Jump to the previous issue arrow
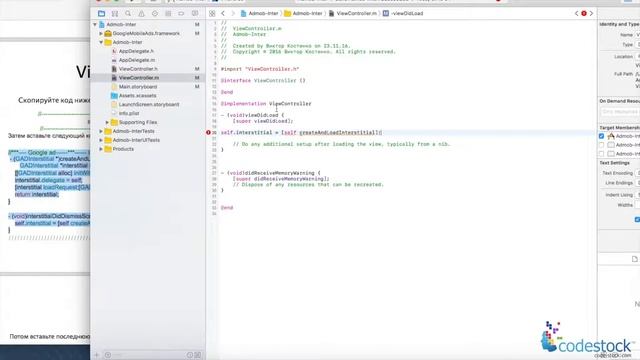The height and width of the screenshot is (360, 640). tap(577, 13)
